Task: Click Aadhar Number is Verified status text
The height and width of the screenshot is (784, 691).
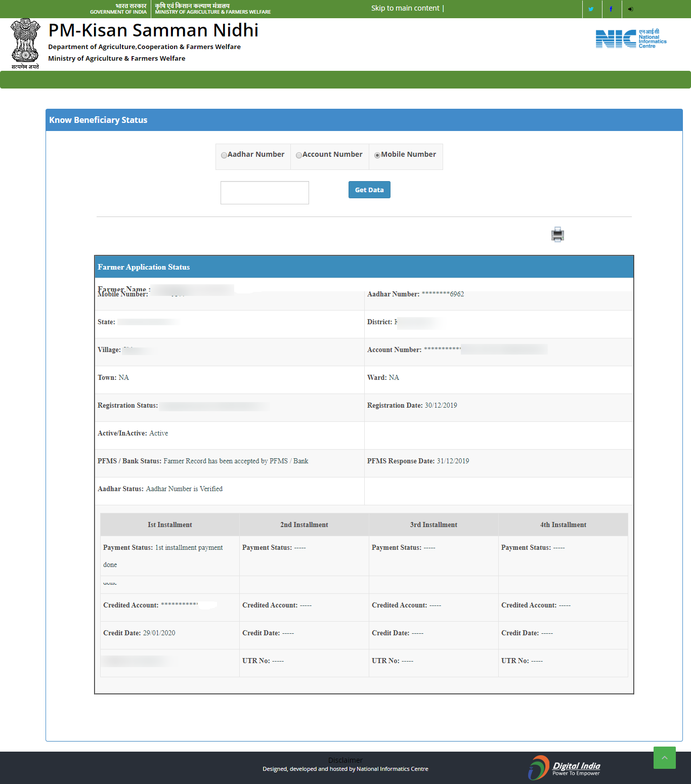Action: (184, 489)
